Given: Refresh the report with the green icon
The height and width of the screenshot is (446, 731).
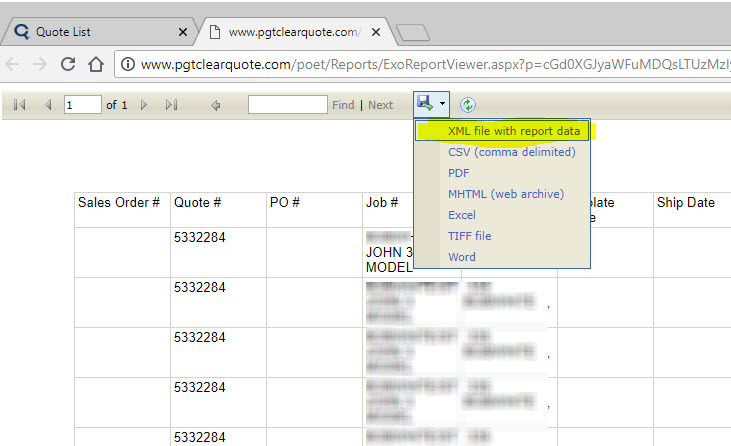Looking at the screenshot, I should [468, 104].
